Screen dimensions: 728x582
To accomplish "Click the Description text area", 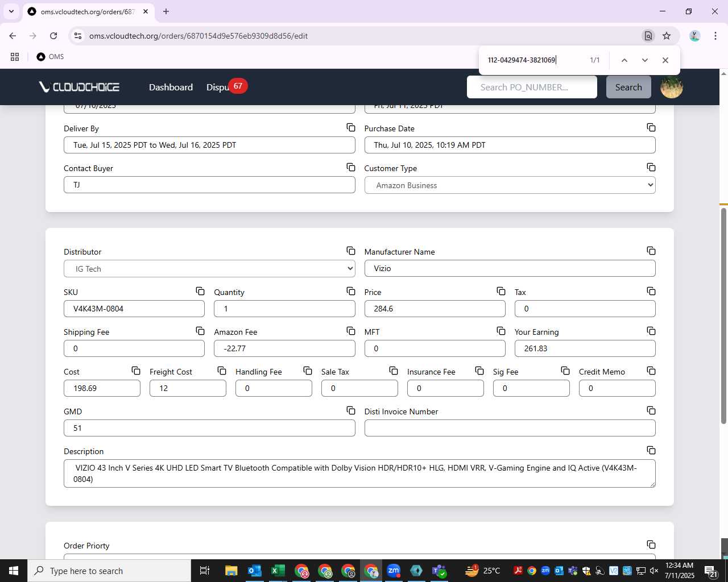I will click(x=359, y=473).
